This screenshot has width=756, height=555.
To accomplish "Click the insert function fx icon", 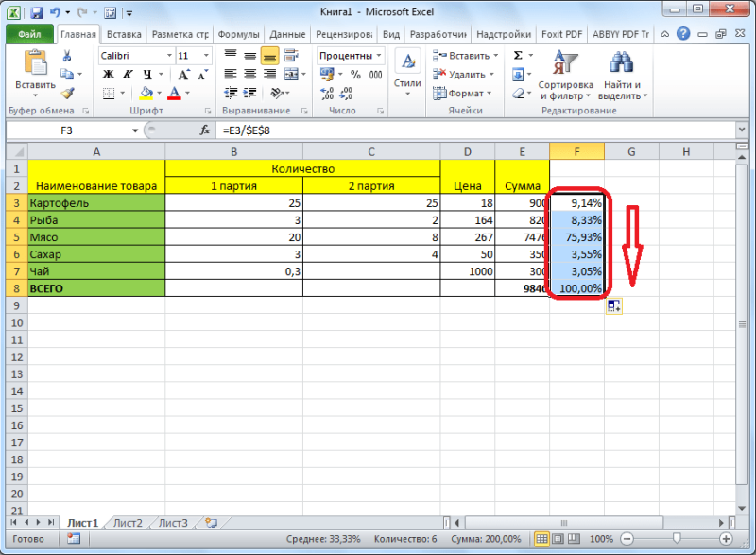I will click(x=205, y=130).
